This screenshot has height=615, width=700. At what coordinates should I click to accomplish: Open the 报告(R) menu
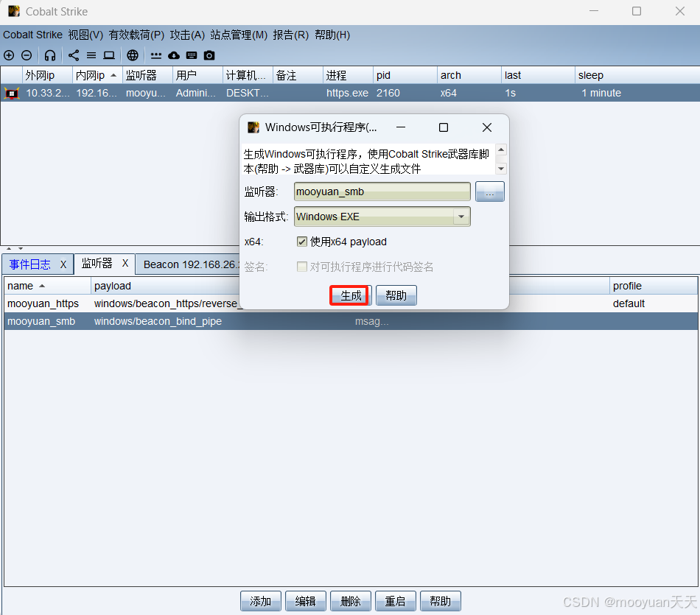tap(291, 35)
